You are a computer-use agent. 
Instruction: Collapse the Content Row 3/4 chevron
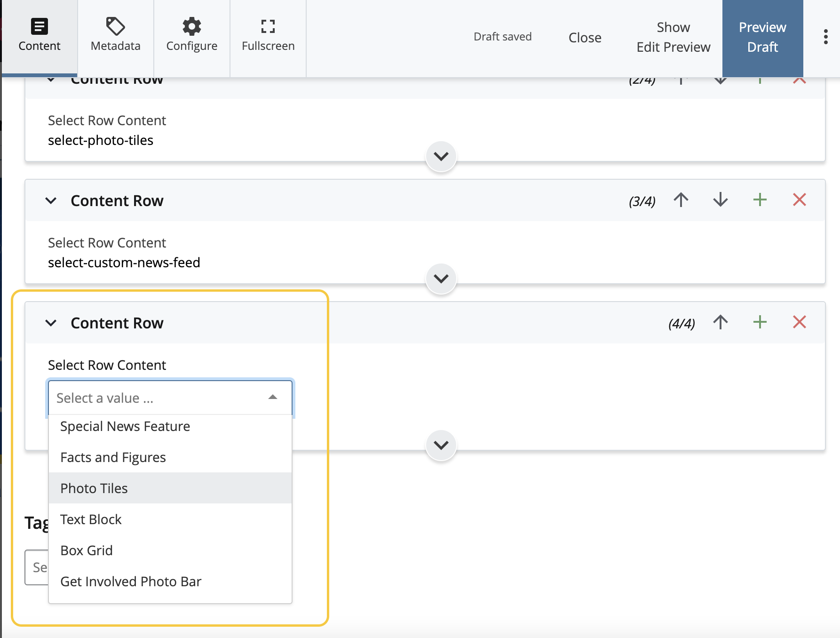pos(51,201)
